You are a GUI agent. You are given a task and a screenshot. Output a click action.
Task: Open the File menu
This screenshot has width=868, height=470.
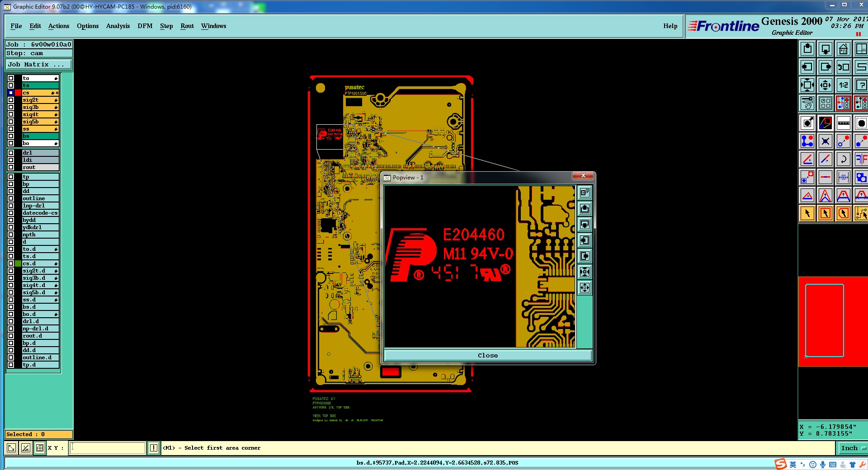16,26
